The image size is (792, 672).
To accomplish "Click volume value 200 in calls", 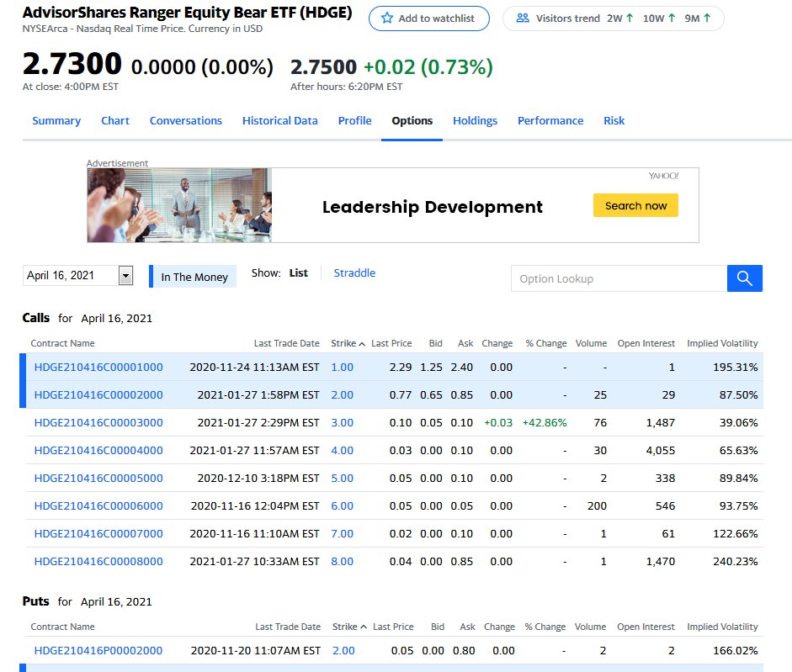I will [597, 506].
